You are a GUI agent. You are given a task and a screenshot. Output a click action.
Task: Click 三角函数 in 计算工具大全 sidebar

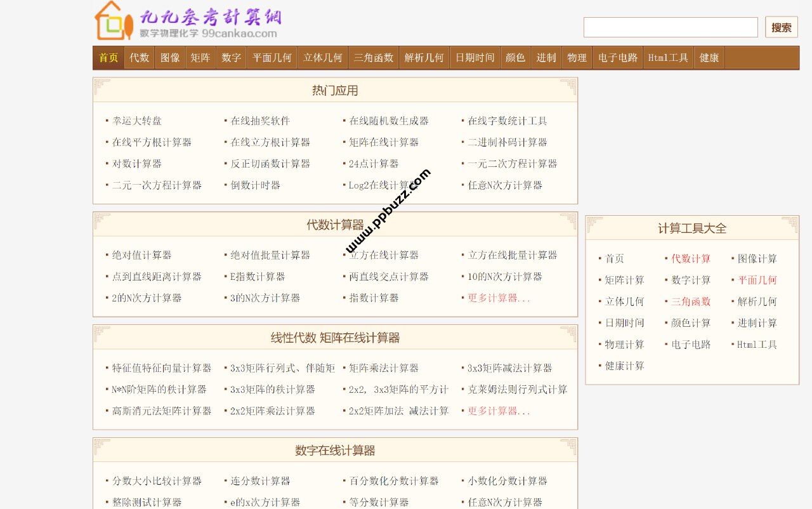coord(691,301)
